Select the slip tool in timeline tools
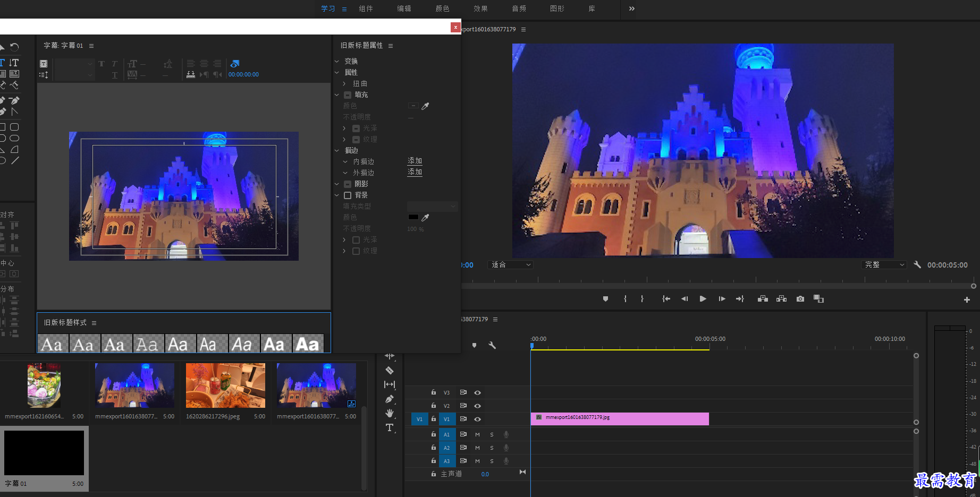The image size is (980, 497). [x=390, y=384]
